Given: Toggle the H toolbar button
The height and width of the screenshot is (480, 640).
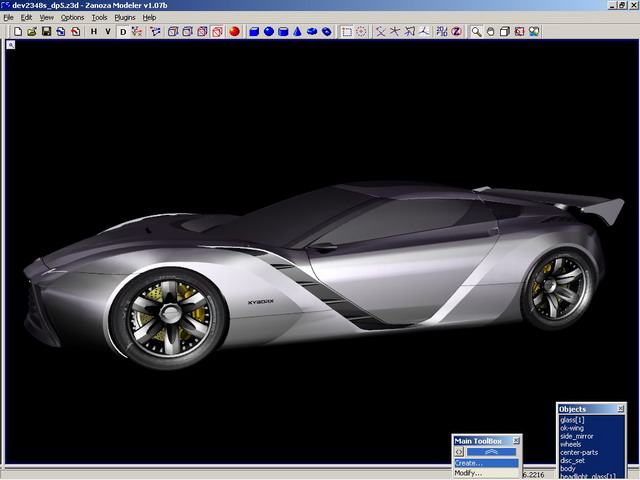Looking at the screenshot, I should 94,31.
